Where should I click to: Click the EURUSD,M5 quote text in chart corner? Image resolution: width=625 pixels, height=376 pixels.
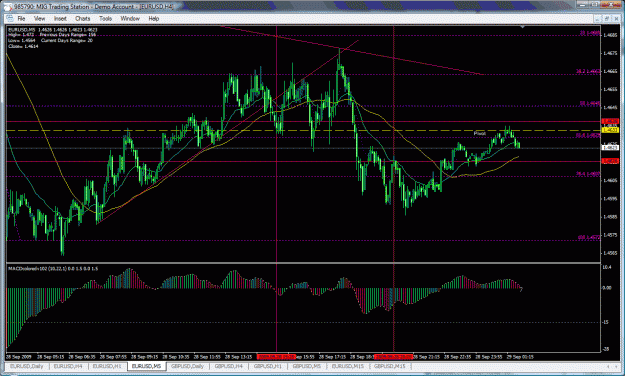53,30
